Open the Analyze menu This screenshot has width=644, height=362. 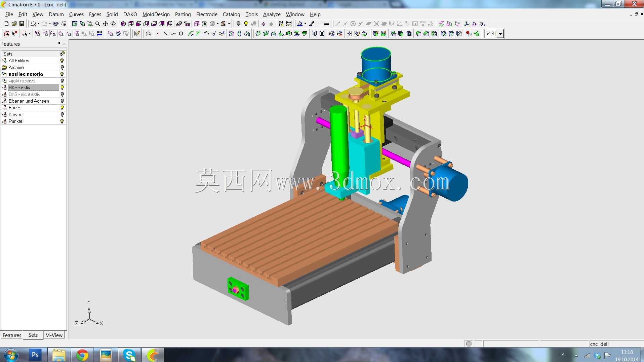272,14
